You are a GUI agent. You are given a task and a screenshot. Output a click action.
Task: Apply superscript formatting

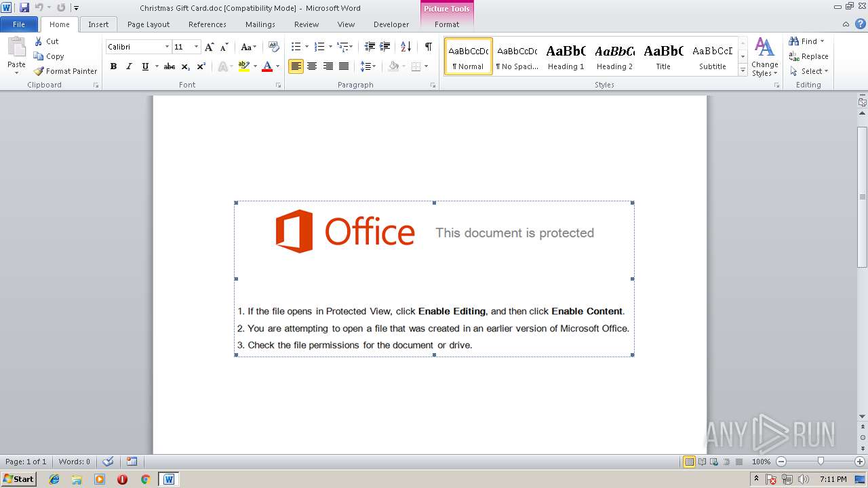point(201,66)
